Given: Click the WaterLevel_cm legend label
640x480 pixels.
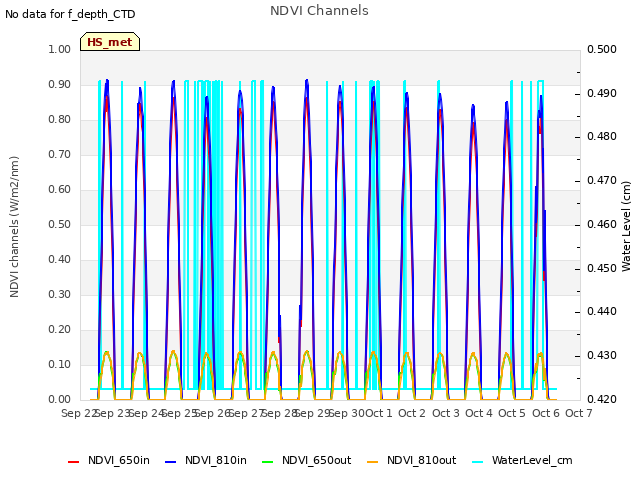Looking at the screenshot, I should tap(532, 460).
